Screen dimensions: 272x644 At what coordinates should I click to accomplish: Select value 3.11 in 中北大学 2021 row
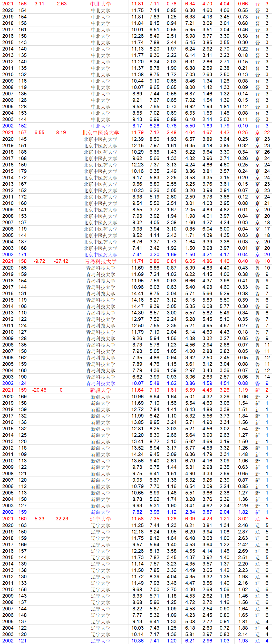[x=39, y=4]
